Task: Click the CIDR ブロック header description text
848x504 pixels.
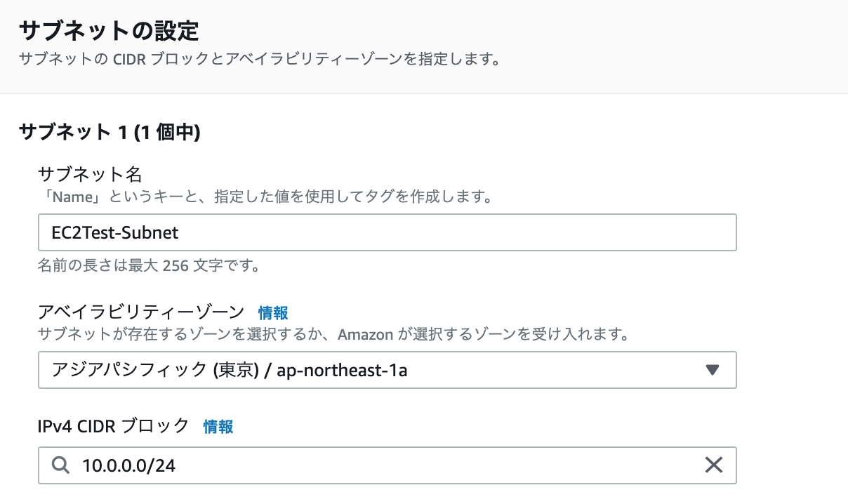Action: pyautogui.click(x=259, y=59)
